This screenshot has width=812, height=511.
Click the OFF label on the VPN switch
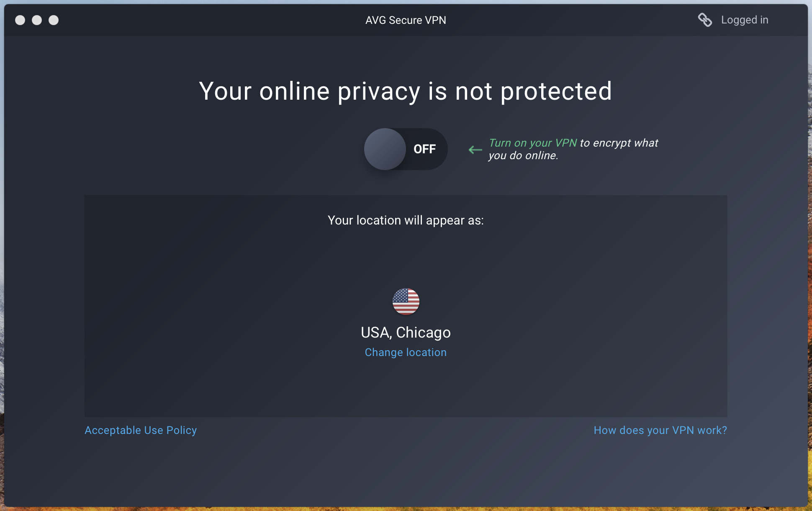click(x=424, y=149)
